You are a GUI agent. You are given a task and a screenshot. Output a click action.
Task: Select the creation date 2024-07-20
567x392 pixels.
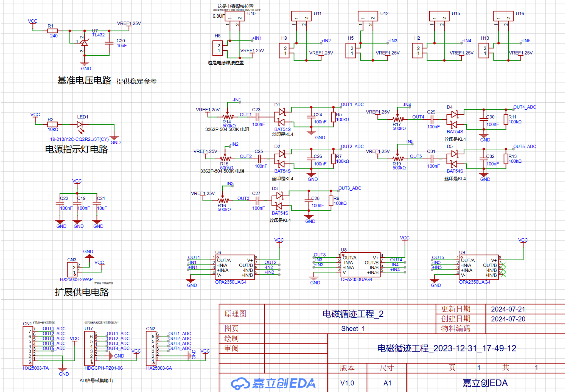click(x=508, y=319)
